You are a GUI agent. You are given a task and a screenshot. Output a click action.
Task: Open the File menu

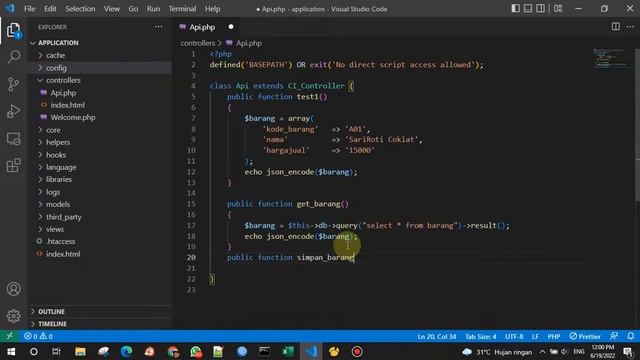coord(29,9)
